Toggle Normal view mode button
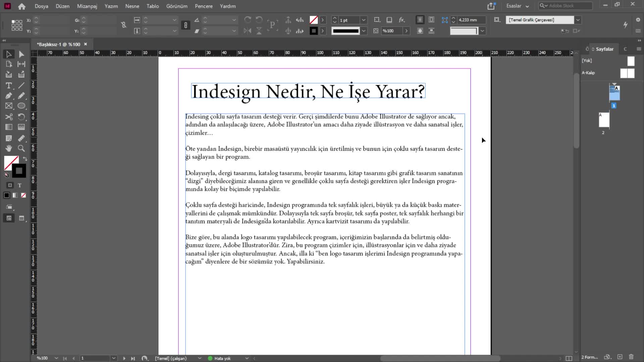This screenshot has width=644, height=362. click(x=9, y=218)
